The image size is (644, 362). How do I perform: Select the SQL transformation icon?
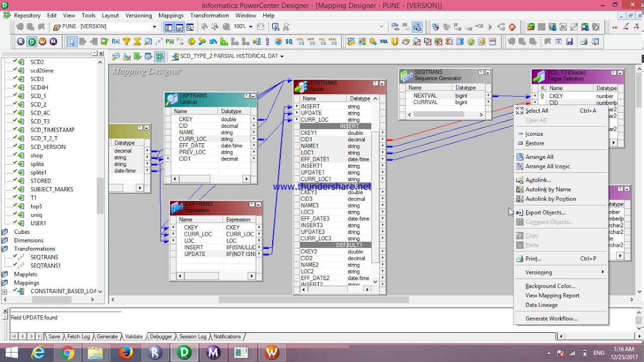pyautogui.click(x=384, y=42)
